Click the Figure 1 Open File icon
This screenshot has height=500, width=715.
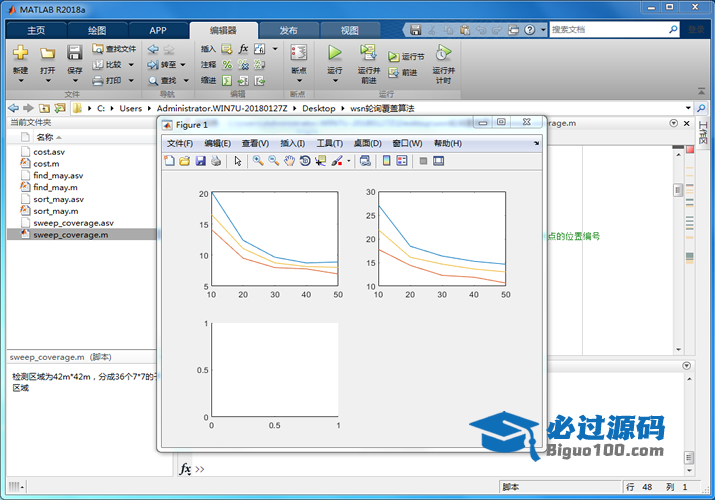pyautogui.click(x=185, y=161)
